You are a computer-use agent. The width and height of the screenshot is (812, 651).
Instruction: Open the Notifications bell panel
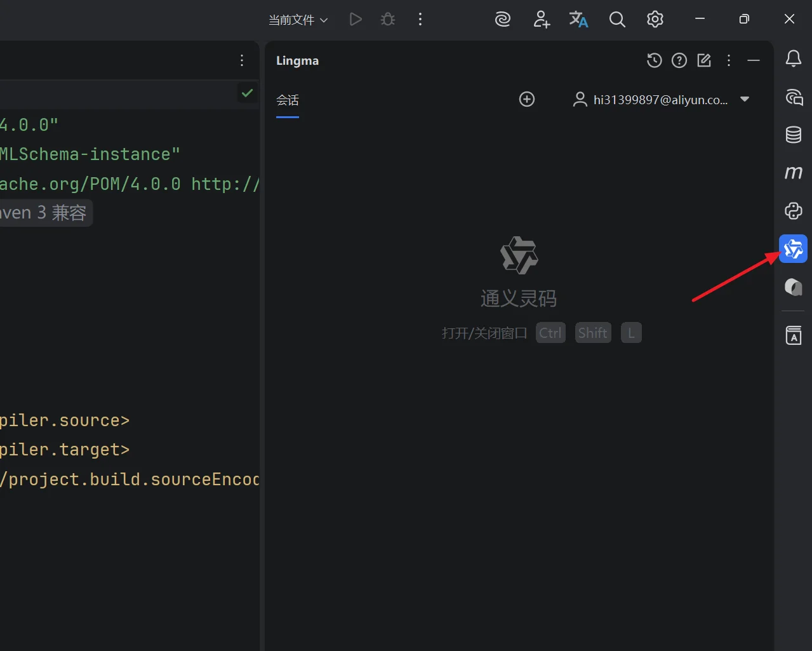[x=793, y=59]
